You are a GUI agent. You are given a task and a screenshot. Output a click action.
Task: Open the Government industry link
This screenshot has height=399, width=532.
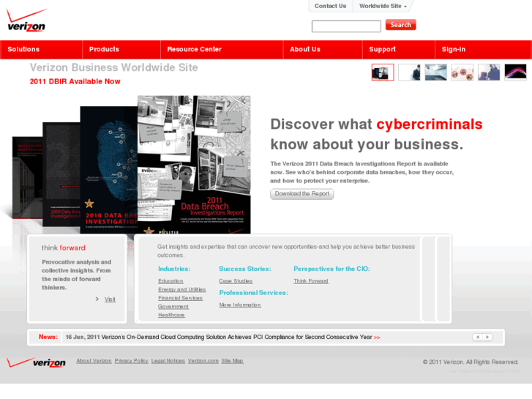click(173, 307)
